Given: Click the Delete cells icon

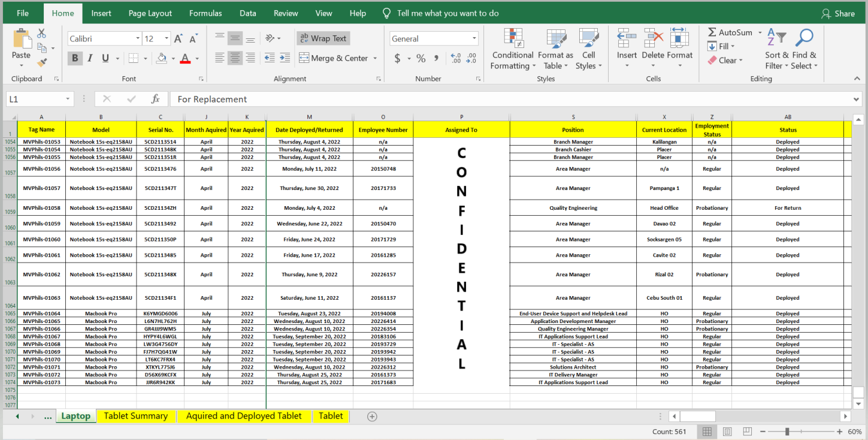Looking at the screenshot, I should [x=653, y=38].
